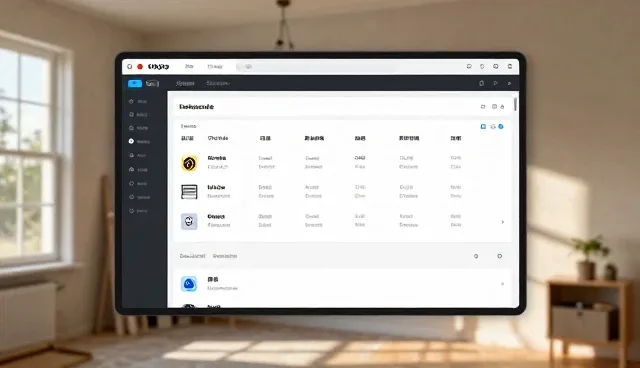Click the blue button in the dark toolbar

(x=135, y=84)
